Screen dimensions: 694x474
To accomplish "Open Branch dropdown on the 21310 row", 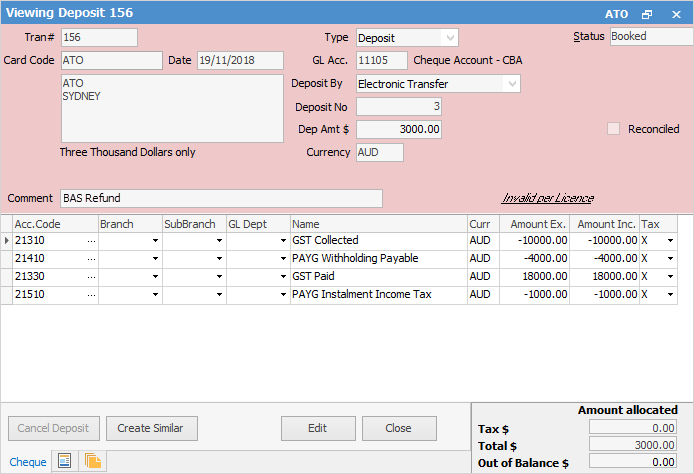I will (154, 241).
